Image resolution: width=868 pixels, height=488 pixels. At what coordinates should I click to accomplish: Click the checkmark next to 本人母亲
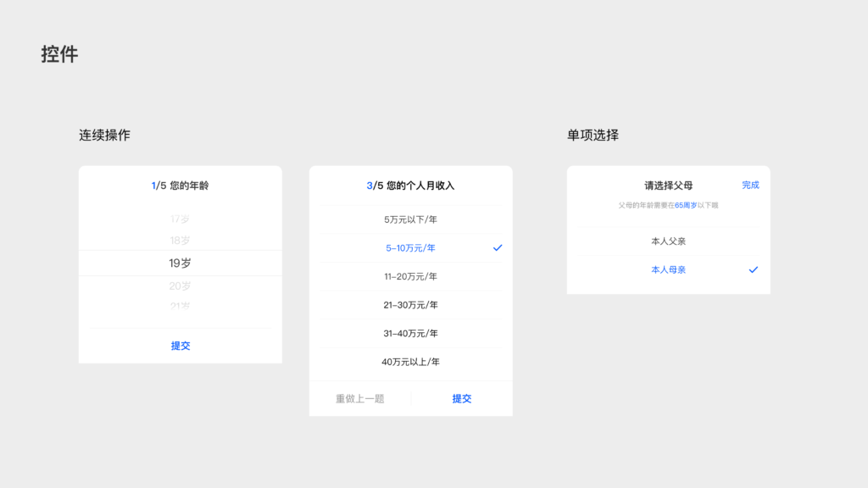(753, 269)
